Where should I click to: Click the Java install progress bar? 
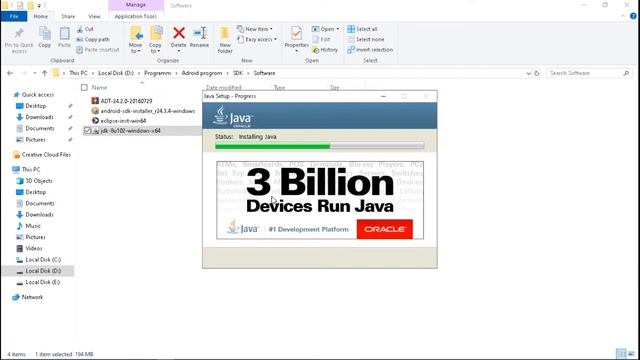320,146
